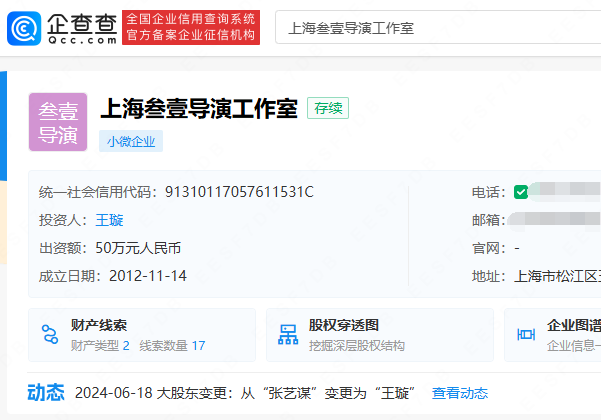Click the 地址 label
601x420 pixels.
pos(489,276)
